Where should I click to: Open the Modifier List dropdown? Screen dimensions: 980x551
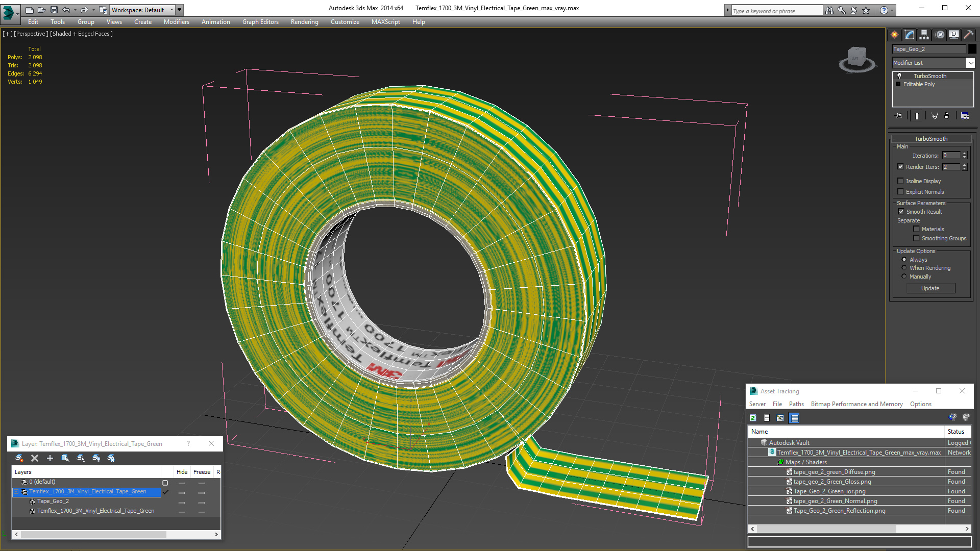(970, 63)
